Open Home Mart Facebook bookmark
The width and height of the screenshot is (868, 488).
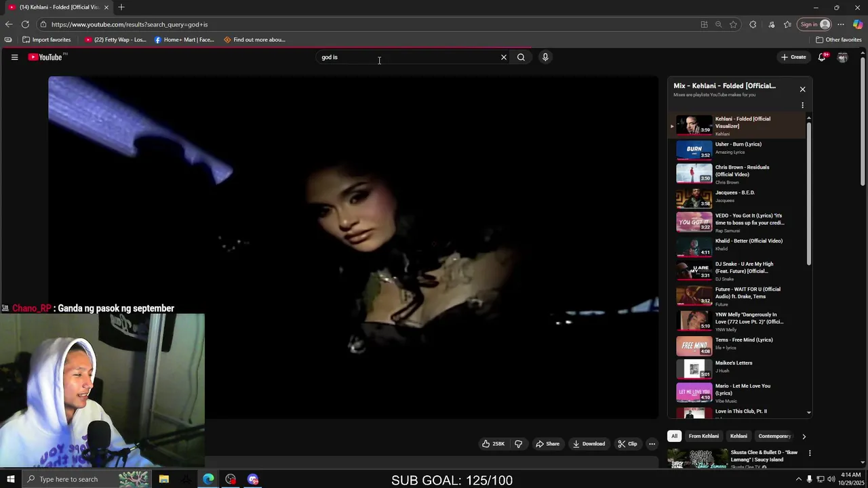pyautogui.click(x=184, y=39)
